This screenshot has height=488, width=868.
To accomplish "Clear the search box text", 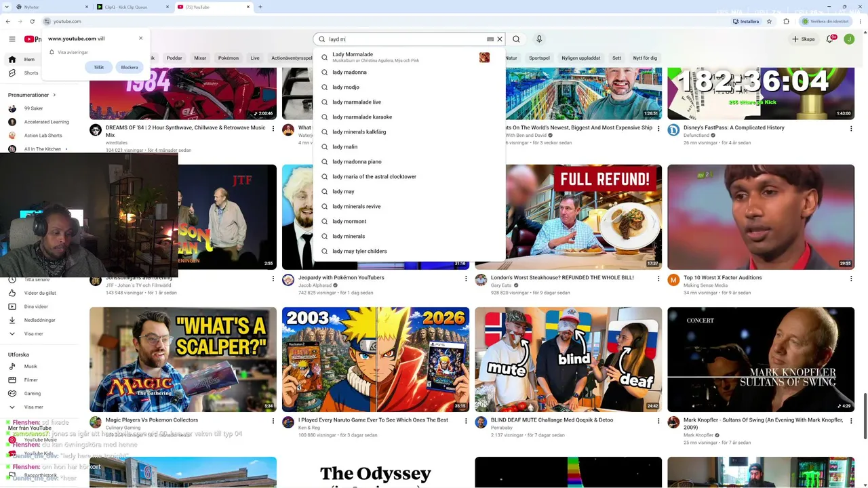I will point(500,39).
